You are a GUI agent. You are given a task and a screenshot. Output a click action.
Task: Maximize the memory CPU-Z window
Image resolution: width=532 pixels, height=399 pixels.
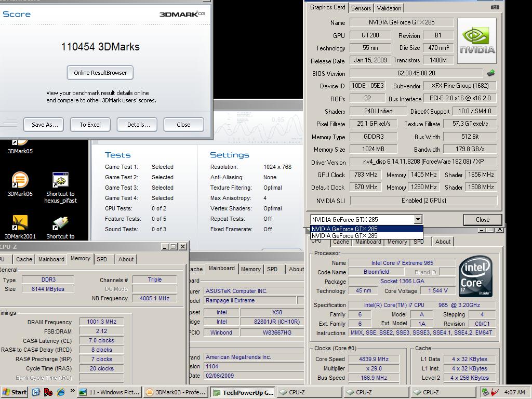pos(174,247)
